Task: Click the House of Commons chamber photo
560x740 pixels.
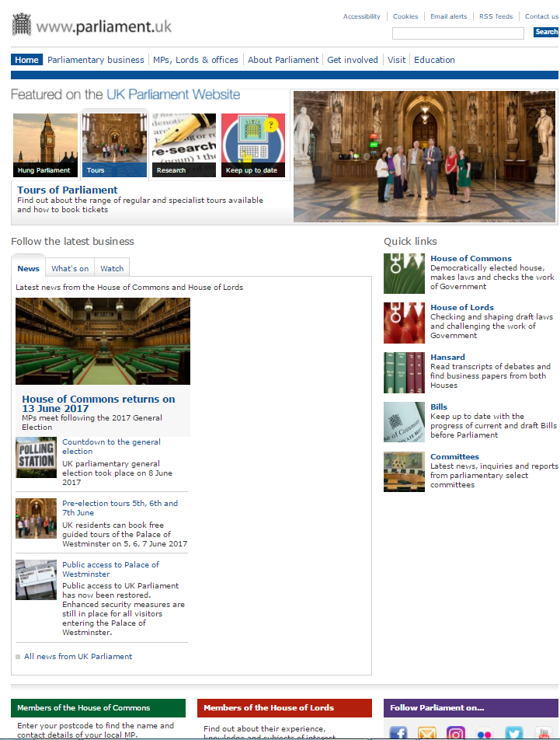Action: point(103,341)
